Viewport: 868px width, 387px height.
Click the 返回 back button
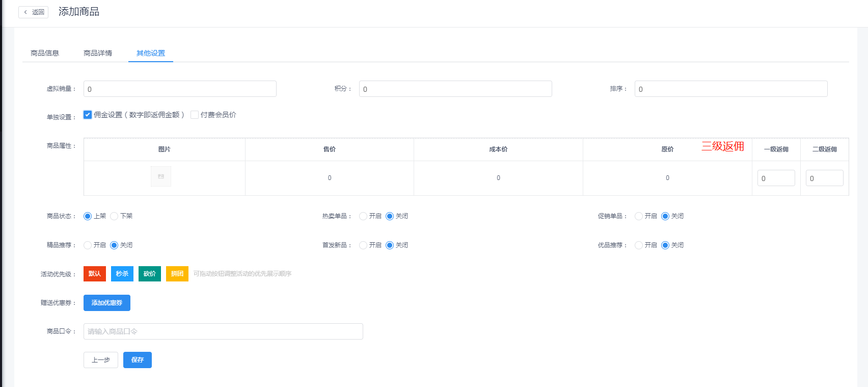tap(34, 12)
